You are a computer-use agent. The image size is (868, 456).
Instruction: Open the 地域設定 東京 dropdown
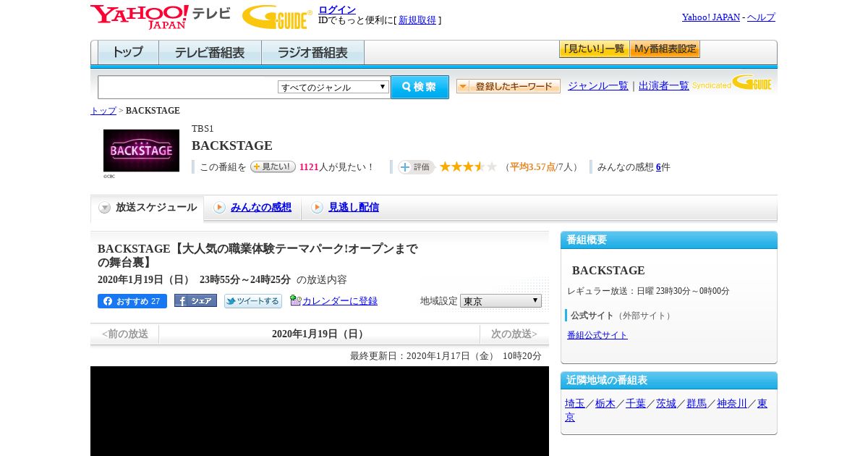pos(501,300)
